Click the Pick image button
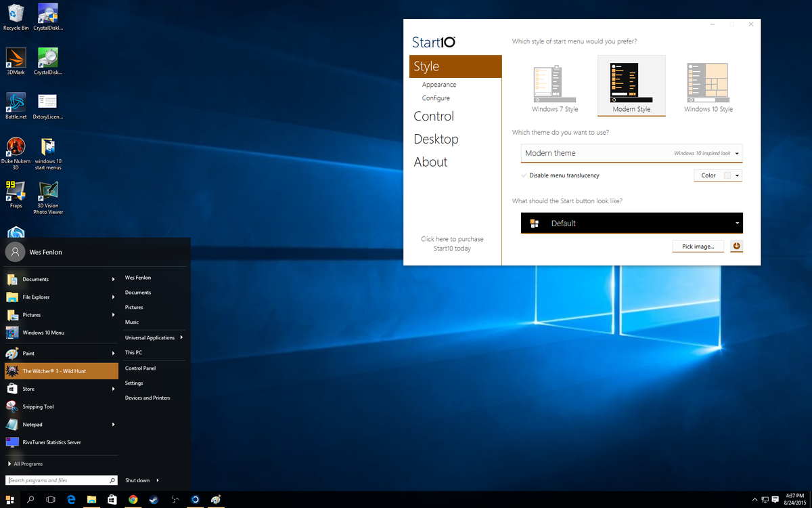 [x=698, y=246]
